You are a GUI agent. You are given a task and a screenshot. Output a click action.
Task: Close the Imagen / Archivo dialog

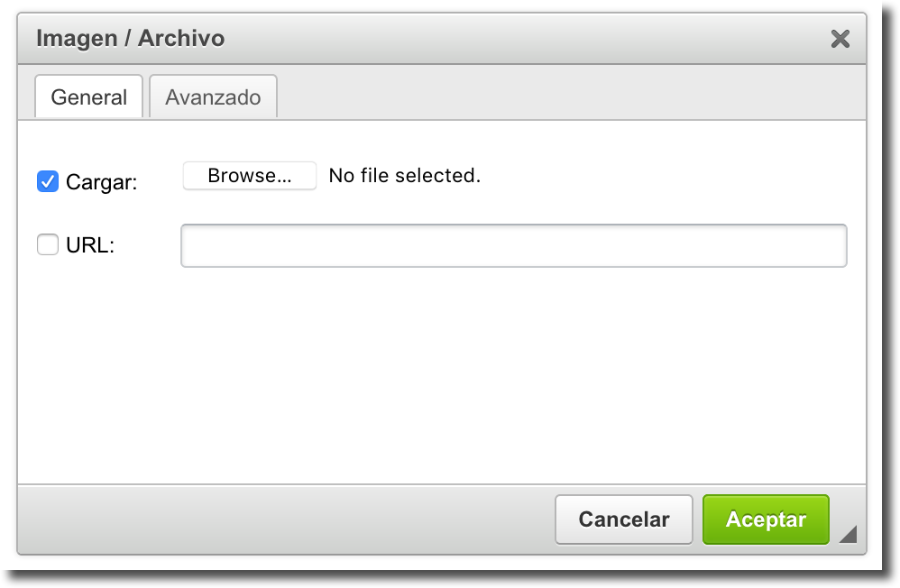click(840, 39)
